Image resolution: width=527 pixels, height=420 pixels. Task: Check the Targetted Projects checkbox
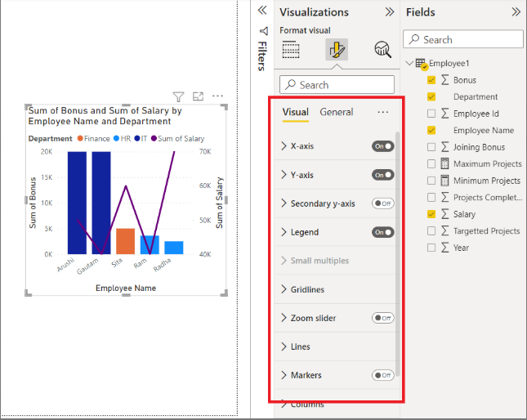tap(431, 231)
